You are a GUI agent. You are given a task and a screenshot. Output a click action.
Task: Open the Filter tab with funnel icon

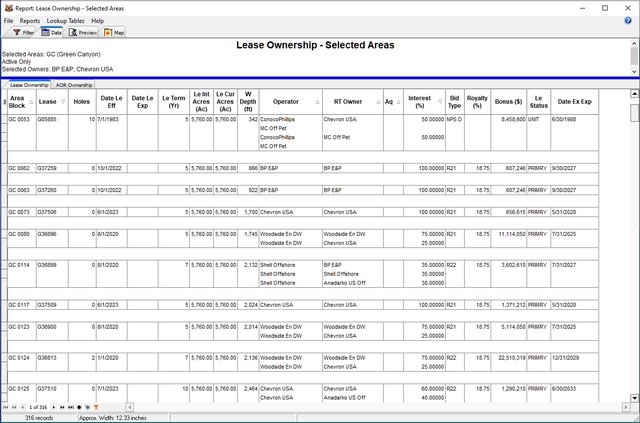click(x=23, y=33)
